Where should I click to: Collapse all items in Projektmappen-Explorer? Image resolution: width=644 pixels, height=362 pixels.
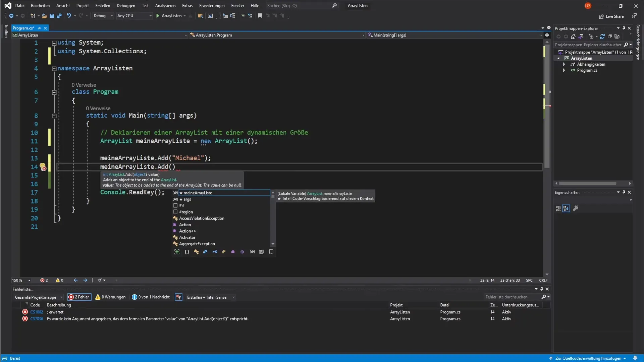coord(609,37)
